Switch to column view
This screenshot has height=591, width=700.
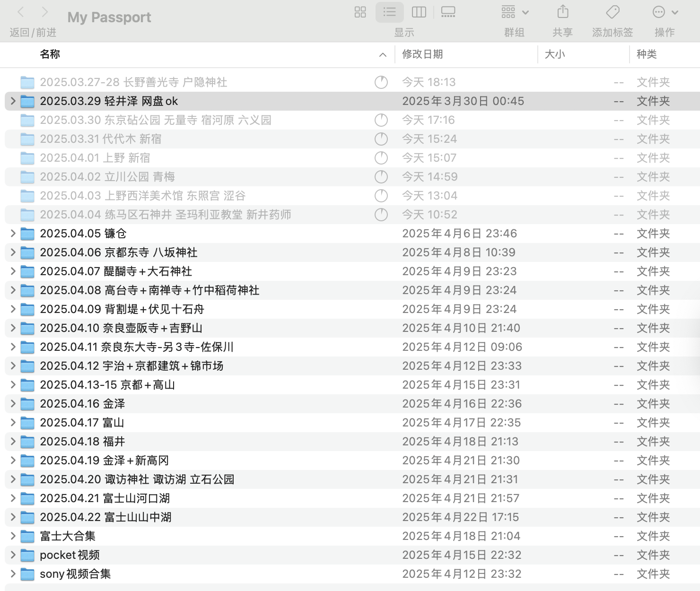[x=419, y=12]
